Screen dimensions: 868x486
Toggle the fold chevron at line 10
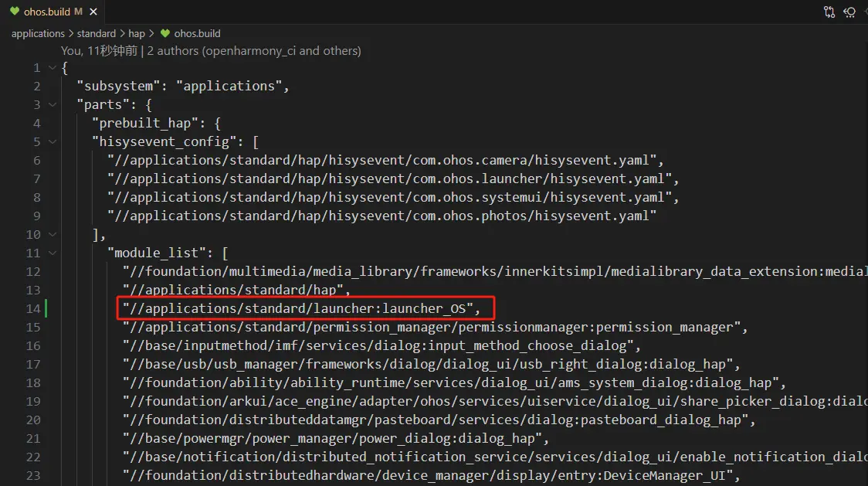[x=53, y=234]
